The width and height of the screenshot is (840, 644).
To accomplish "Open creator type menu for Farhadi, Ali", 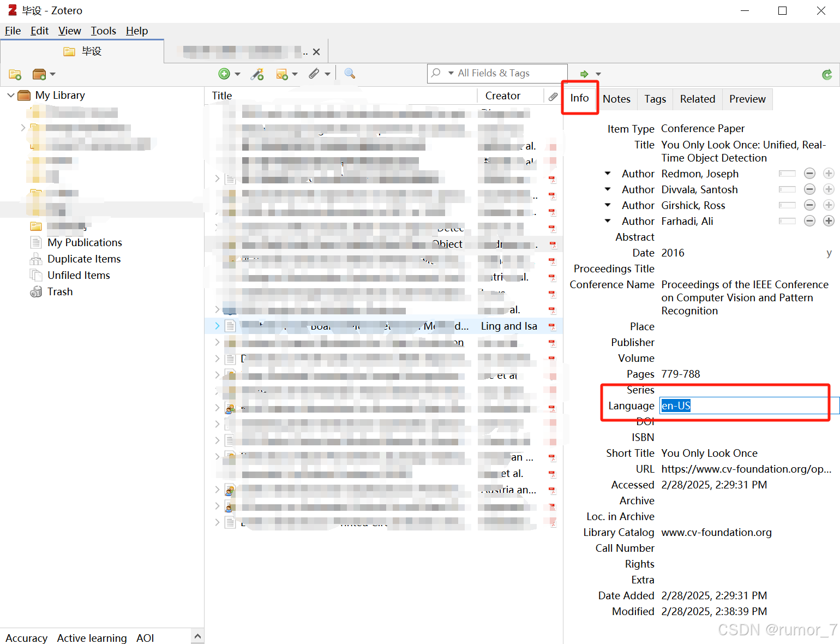I will [608, 221].
